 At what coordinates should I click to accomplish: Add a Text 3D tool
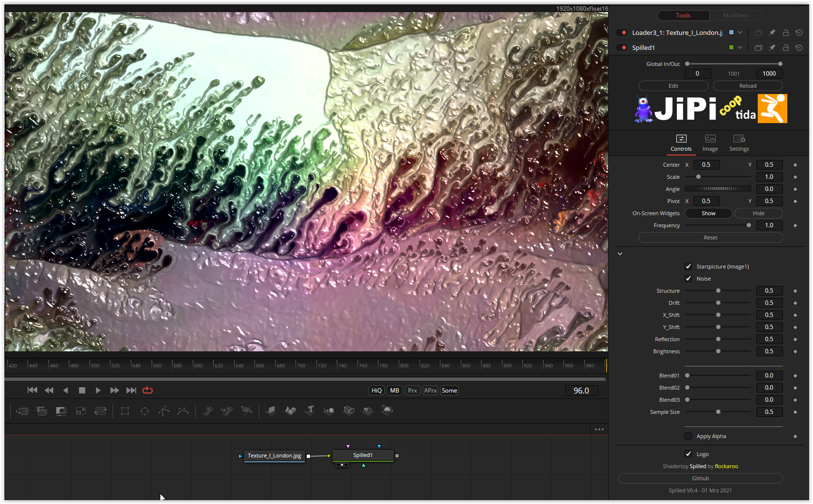310,411
